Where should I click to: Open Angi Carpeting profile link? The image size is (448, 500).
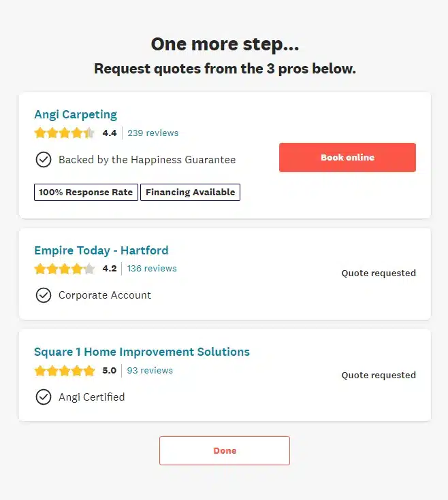76,114
